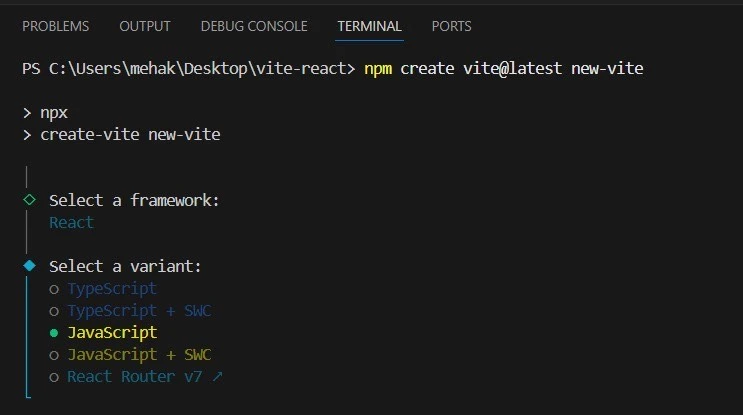Pick the JavaScript + SWC variant
The image size is (743, 415).
[x=130, y=355]
